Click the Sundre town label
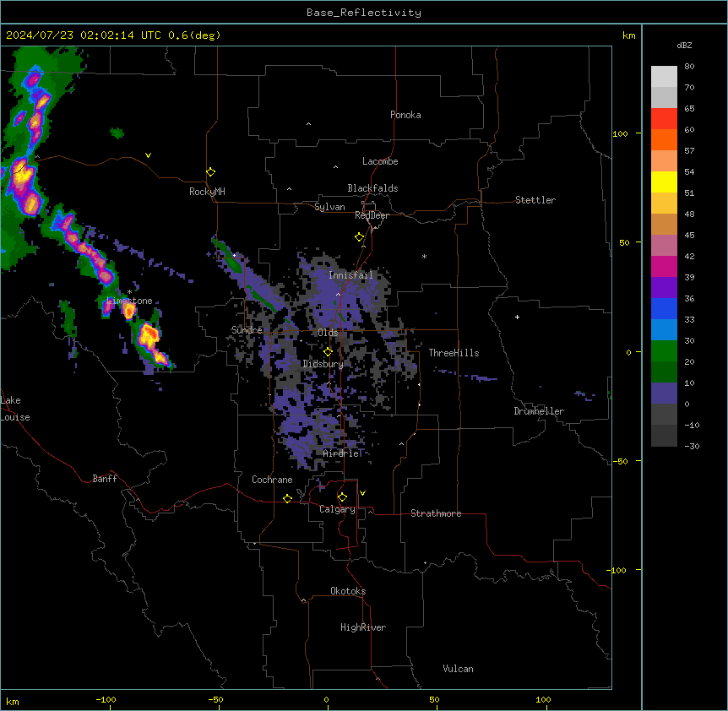 pos(247,330)
